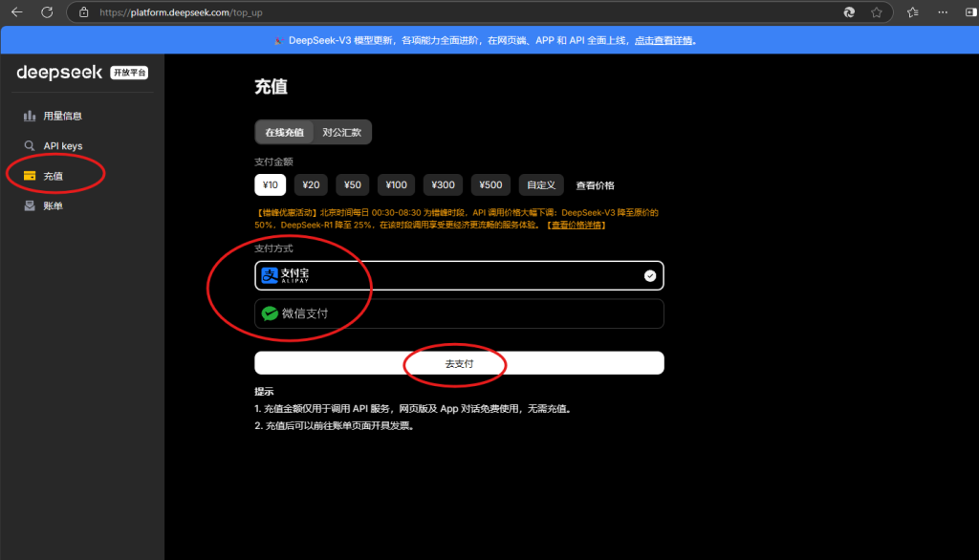Select the ¥100 recharge amount
Screen dimensions: 979x560
tap(395, 184)
